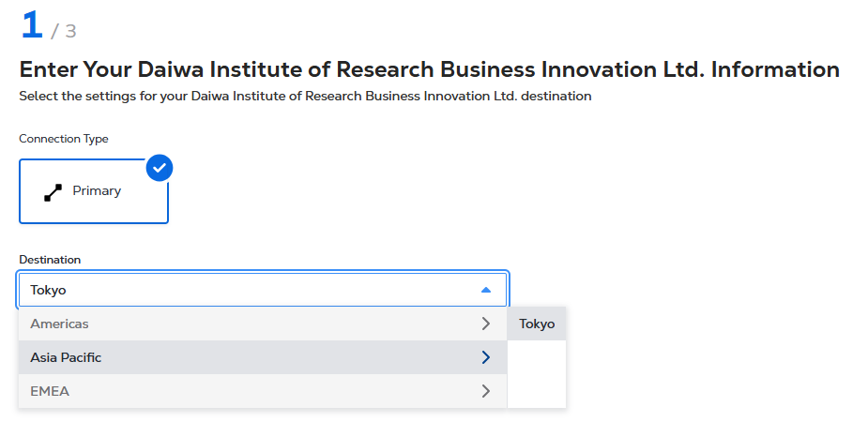Open the EMEA region entry

(50, 391)
